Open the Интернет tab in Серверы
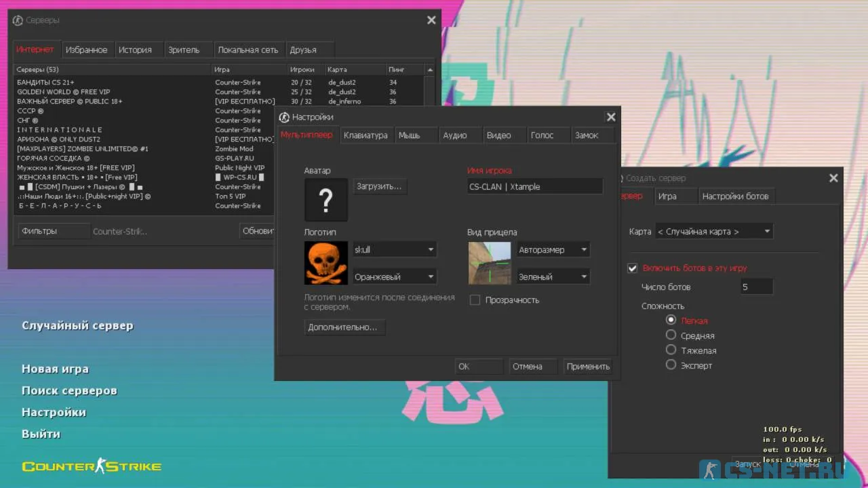 pos(35,49)
